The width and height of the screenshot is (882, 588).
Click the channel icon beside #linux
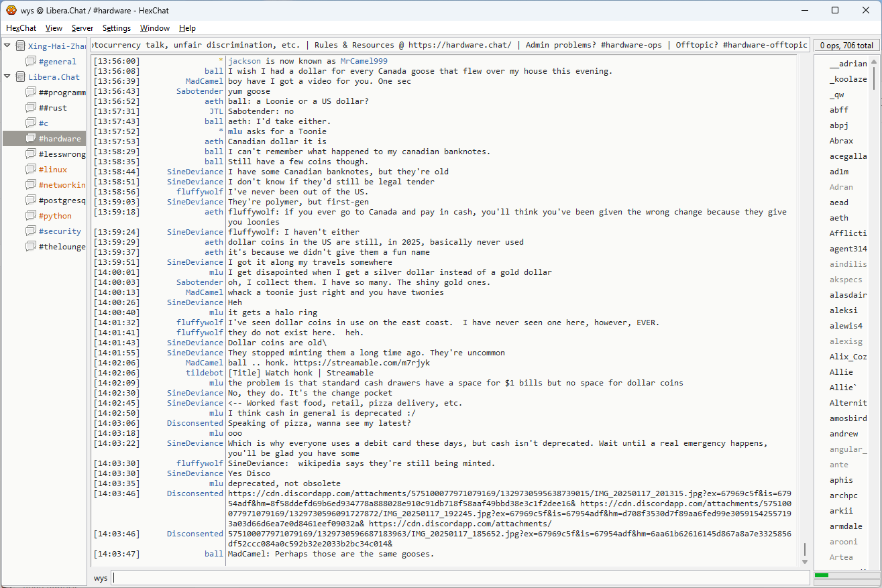click(30, 170)
